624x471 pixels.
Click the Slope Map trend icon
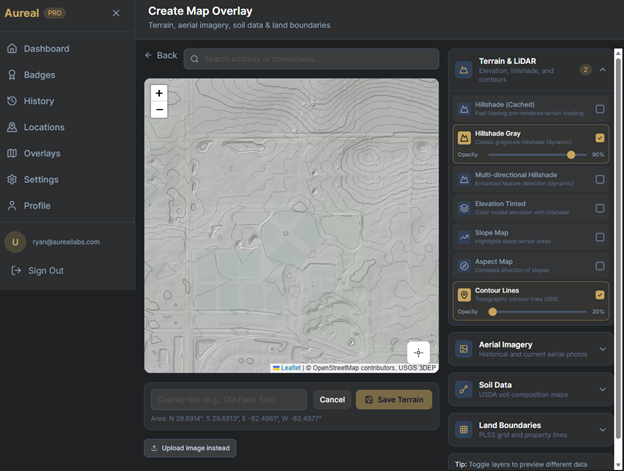(x=464, y=237)
